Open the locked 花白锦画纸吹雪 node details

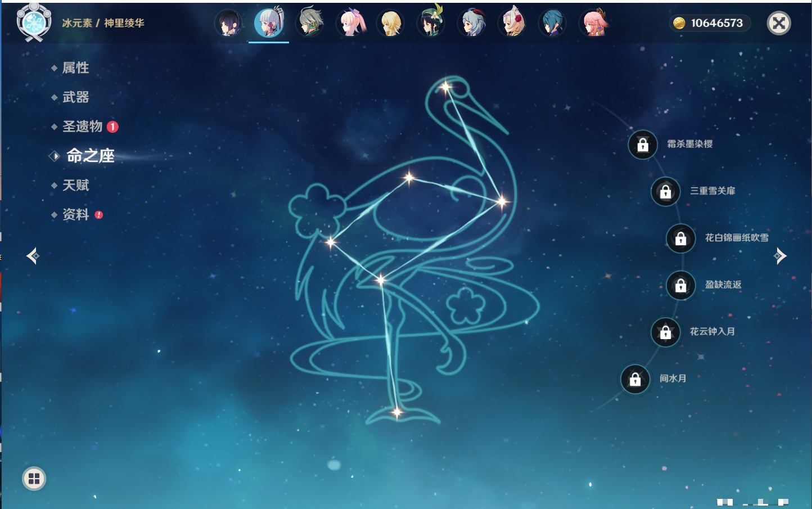[x=680, y=238]
